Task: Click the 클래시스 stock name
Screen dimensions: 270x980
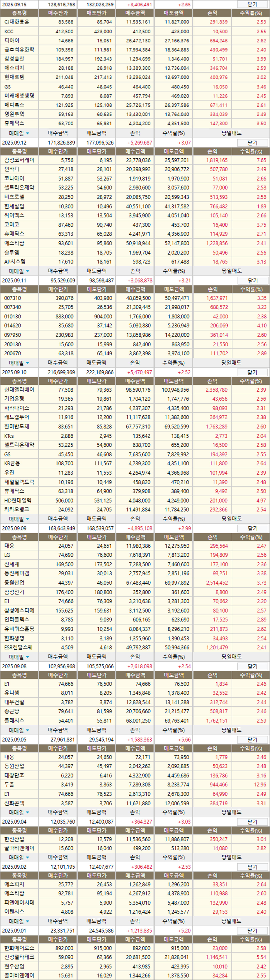Action: pos(14,721)
